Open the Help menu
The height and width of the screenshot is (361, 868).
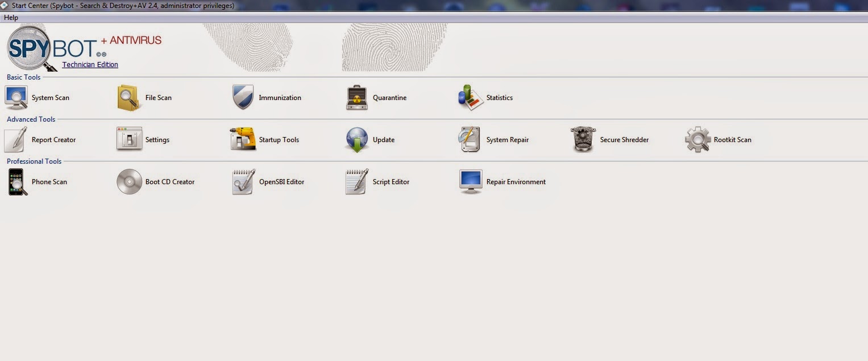11,18
